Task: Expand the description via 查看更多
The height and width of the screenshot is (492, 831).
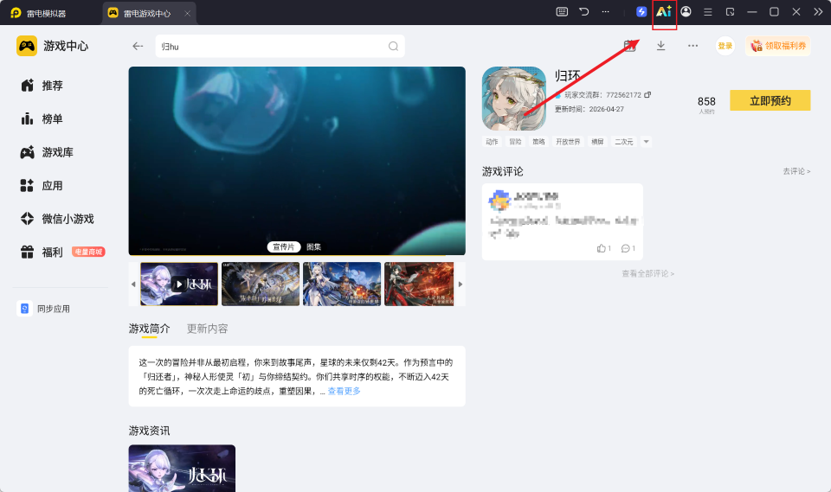Action: [344, 391]
